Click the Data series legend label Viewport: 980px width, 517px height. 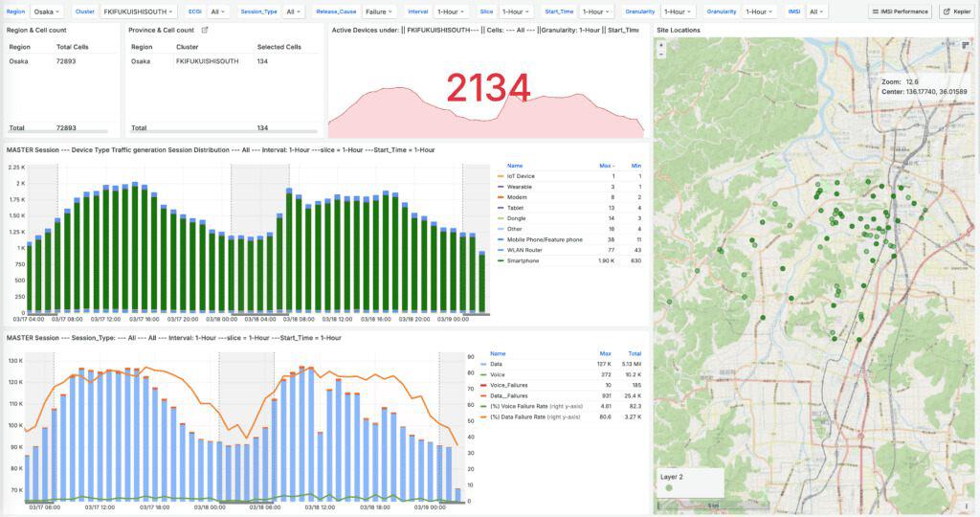click(x=496, y=364)
